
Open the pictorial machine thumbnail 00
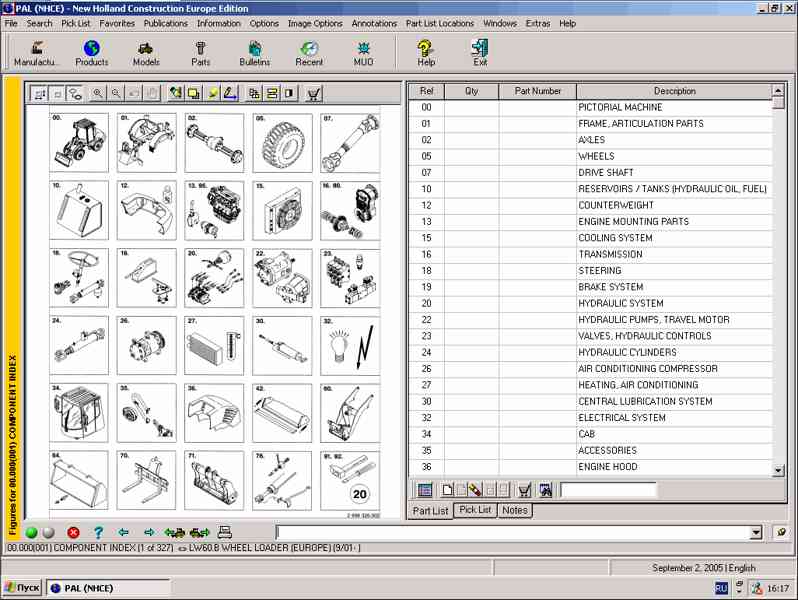(79, 142)
